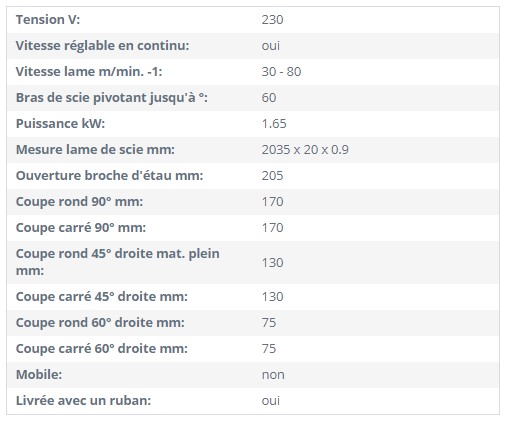
Task: Click the 'non' value beside Mobile
Action: (x=273, y=375)
